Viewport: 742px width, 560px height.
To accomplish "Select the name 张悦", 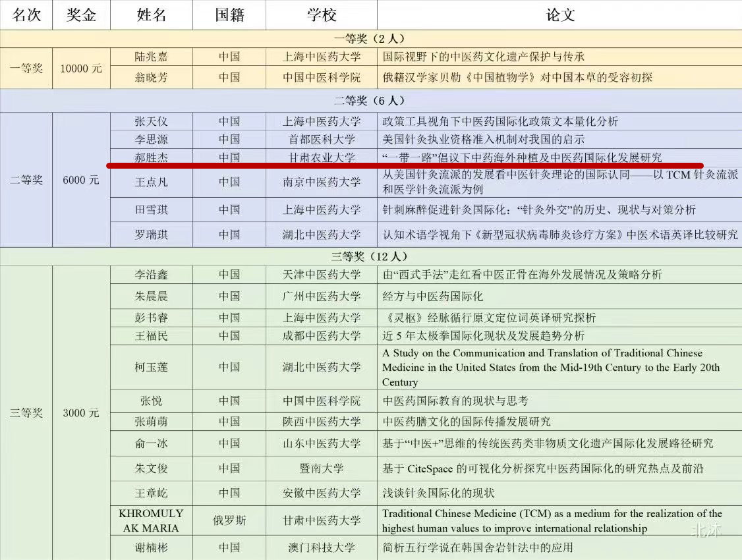I will [152, 401].
